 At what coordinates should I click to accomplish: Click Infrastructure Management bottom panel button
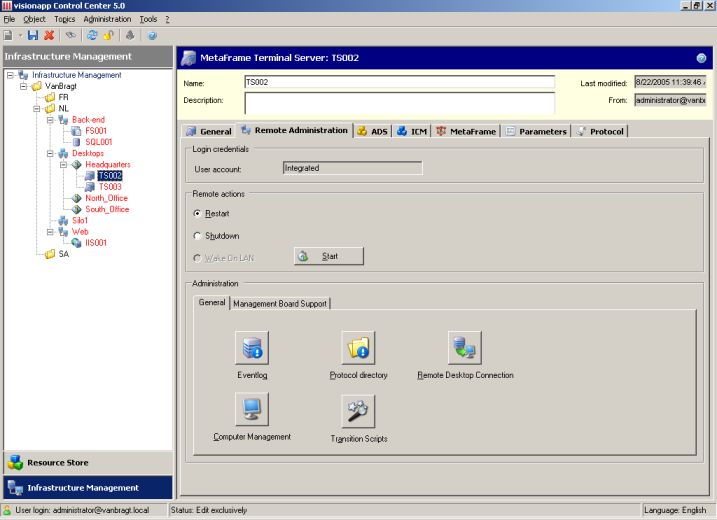[x=88, y=488]
